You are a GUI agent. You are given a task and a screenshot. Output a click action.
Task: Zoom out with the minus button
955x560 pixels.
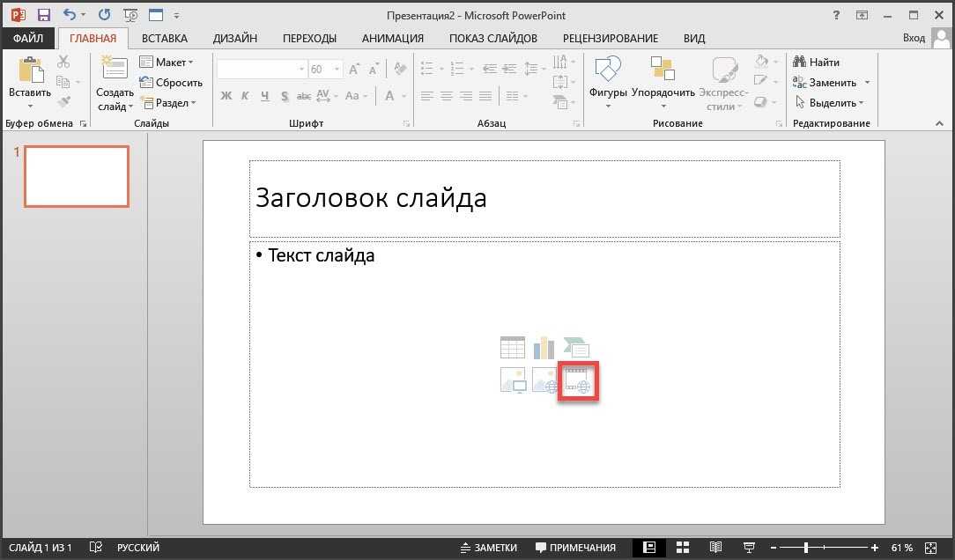tap(774, 548)
